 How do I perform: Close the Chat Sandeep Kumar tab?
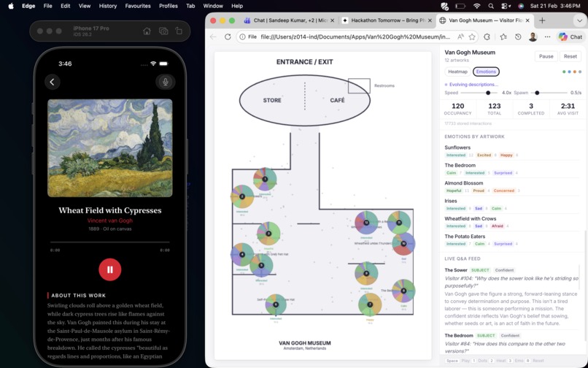coord(332,20)
